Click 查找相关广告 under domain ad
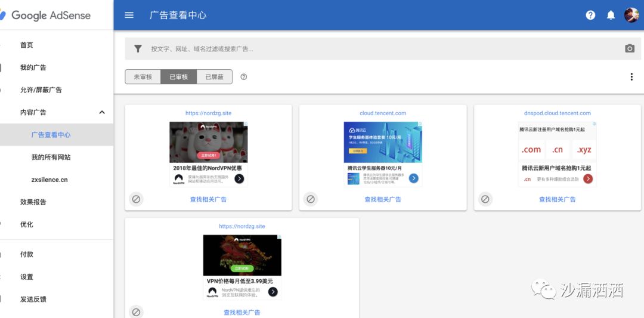Image resolution: width=644 pixels, height=318 pixels. tap(558, 199)
